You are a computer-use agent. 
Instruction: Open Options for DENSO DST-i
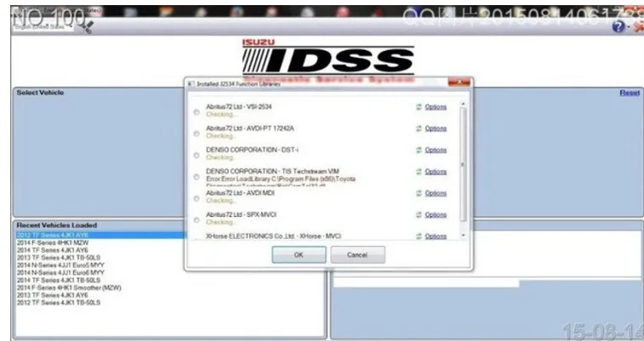(x=436, y=151)
